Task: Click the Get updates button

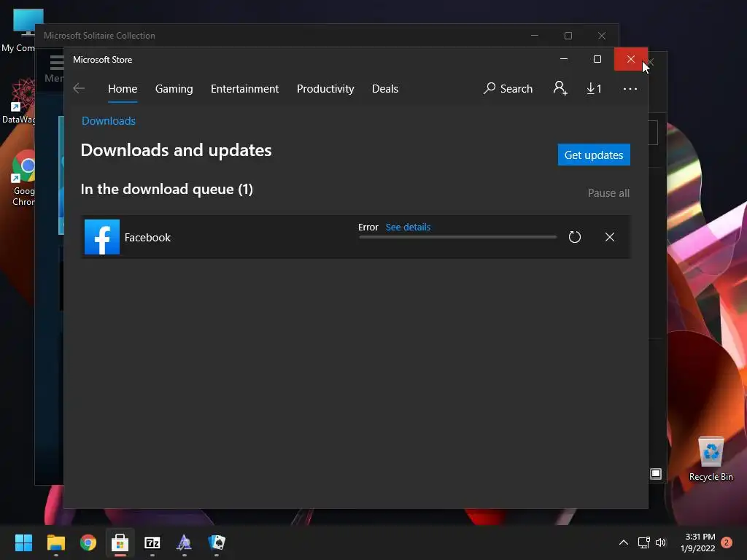Action: click(x=594, y=155)
